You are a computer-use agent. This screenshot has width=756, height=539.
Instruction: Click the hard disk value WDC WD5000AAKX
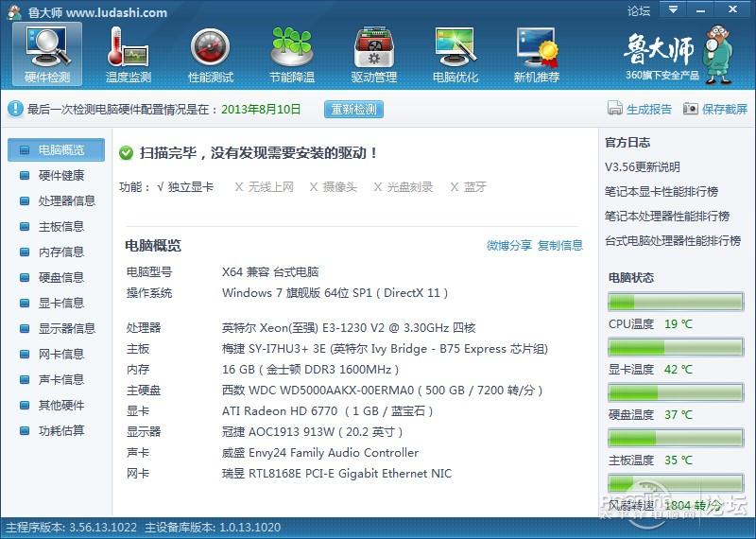[x=383, y=391]
